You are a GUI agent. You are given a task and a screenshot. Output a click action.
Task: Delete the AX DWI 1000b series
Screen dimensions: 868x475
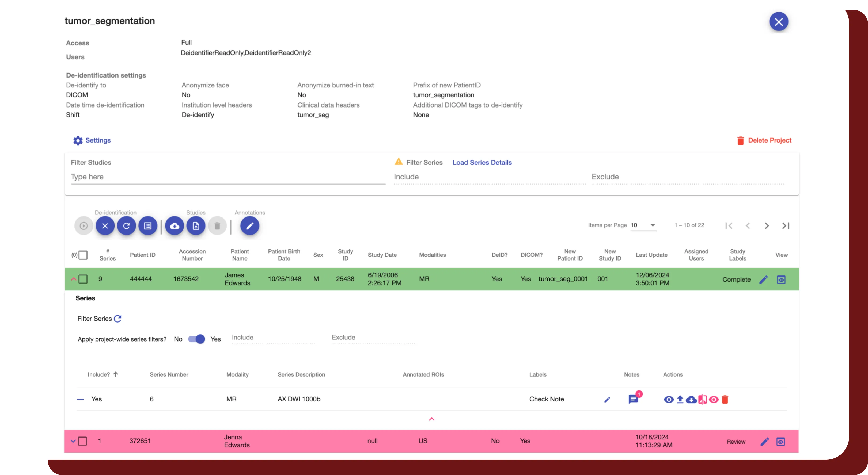coord(725,399)
